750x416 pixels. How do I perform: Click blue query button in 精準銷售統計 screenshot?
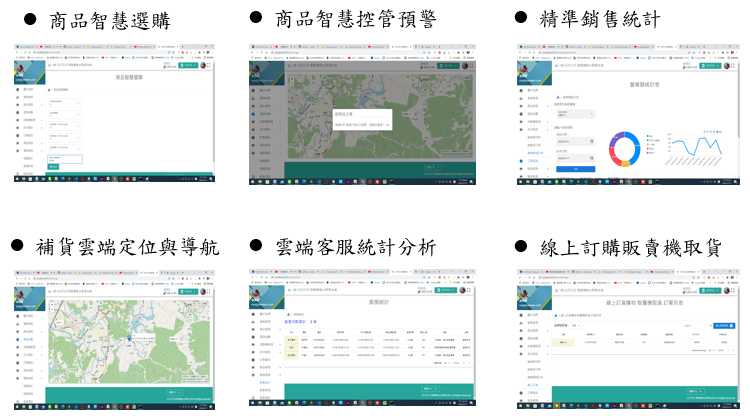(573, 170)
